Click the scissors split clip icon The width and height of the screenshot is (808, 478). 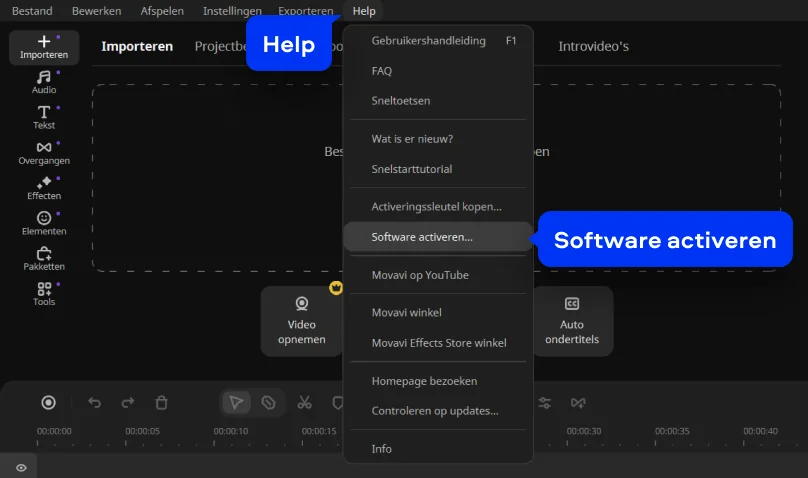304,403
